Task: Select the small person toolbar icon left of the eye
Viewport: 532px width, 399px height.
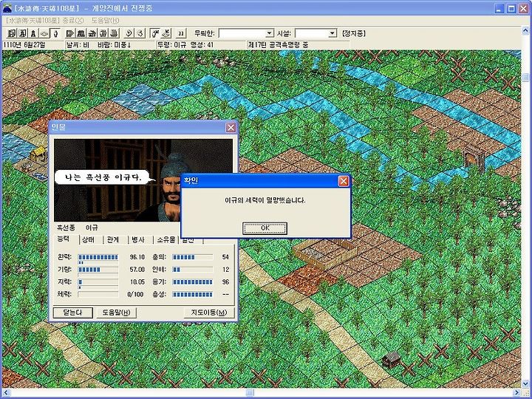Action: (x=33, y=33)
